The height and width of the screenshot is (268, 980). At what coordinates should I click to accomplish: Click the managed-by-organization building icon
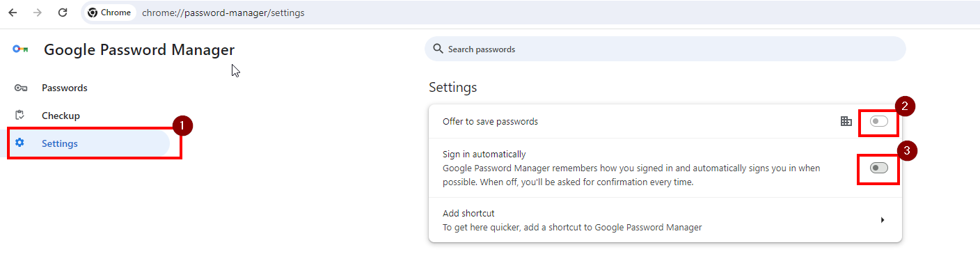(846, 121)
